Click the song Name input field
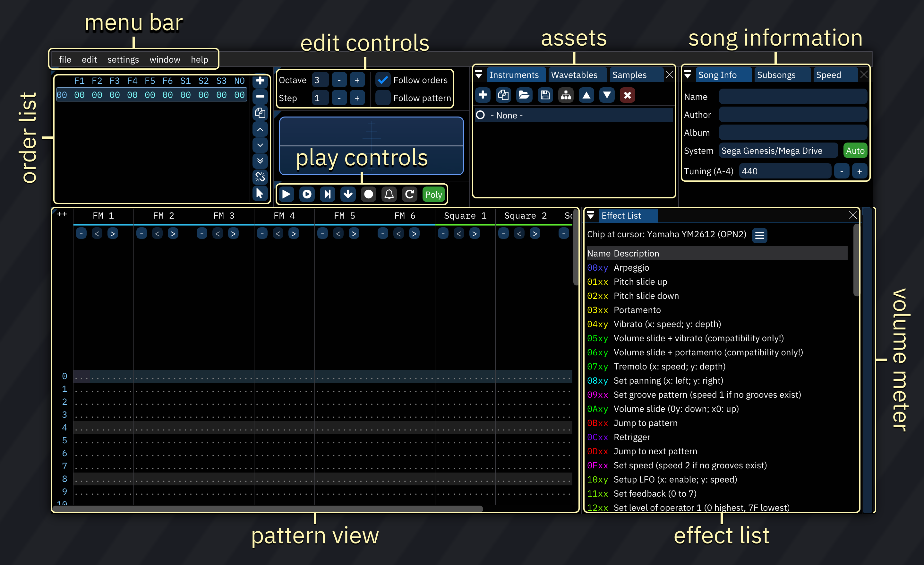The image size is (924, 565). pos(792,96)
